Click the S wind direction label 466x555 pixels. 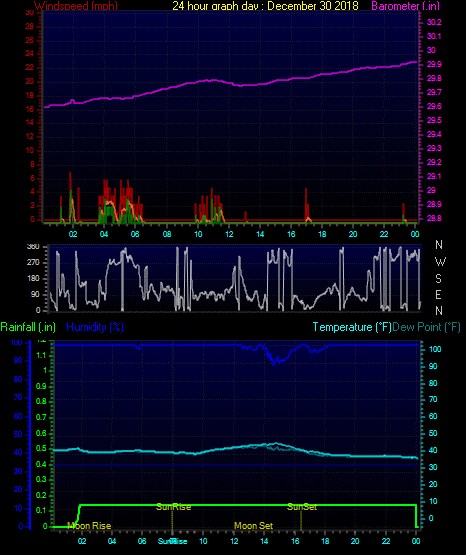pyautogui.click(x=438, y=279)
